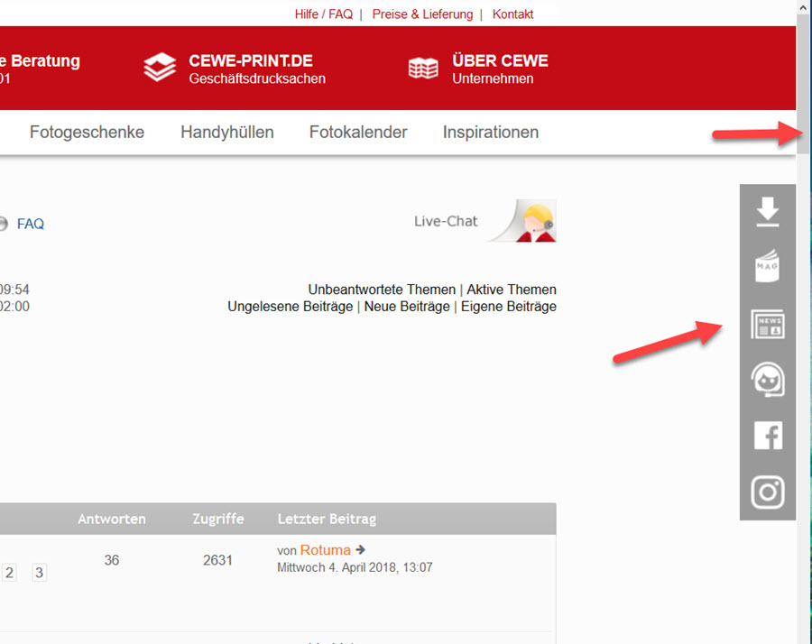Show Unbeantwortete Themen
This screenshot has height=644, width=812.
coord(382,290)
